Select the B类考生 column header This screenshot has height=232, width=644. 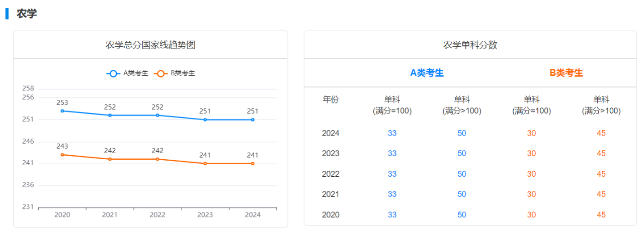566,73
